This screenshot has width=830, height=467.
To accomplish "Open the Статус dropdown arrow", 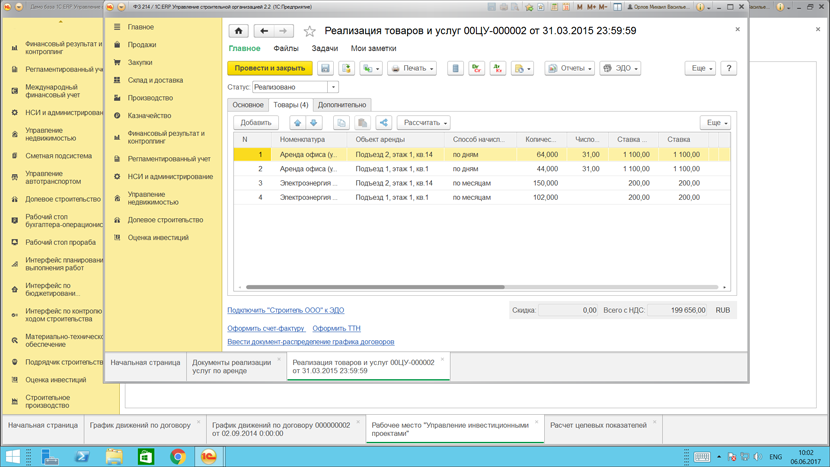I will (333, 87).
